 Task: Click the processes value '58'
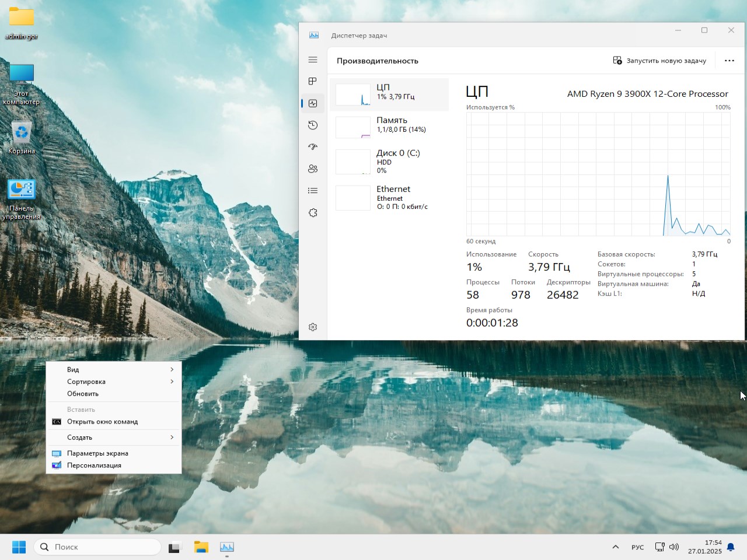point(473,295)
